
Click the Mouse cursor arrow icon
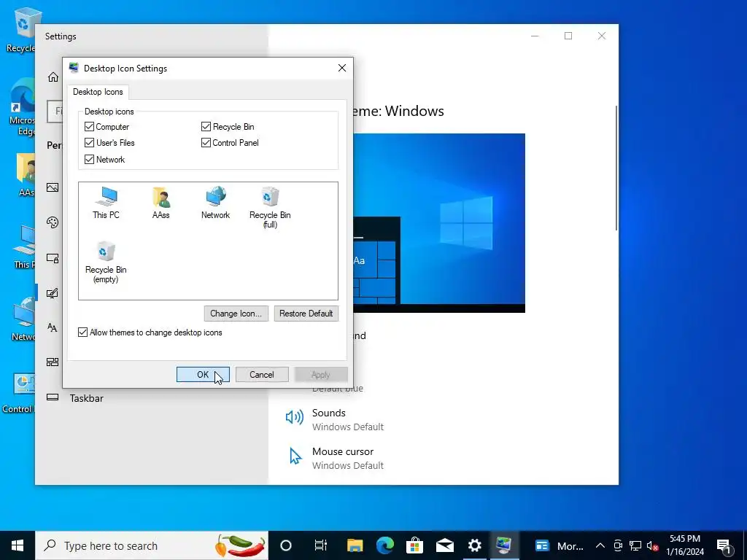pos(295,456)
